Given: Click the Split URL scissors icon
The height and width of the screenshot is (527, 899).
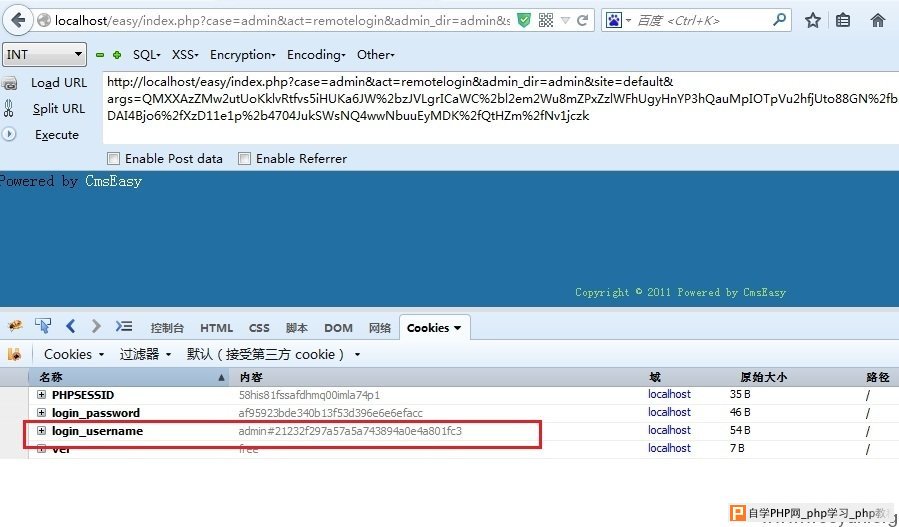Looking at the screenshot, I should pos(9,108).
